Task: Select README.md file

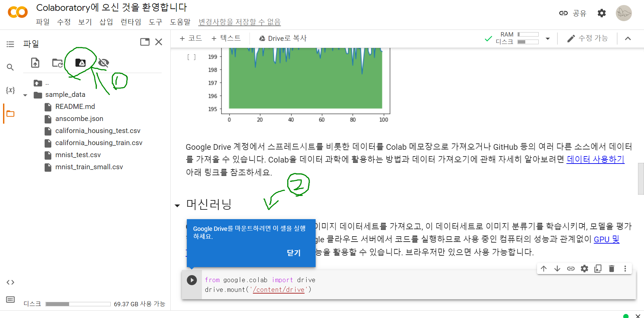Action: (75, 107)
